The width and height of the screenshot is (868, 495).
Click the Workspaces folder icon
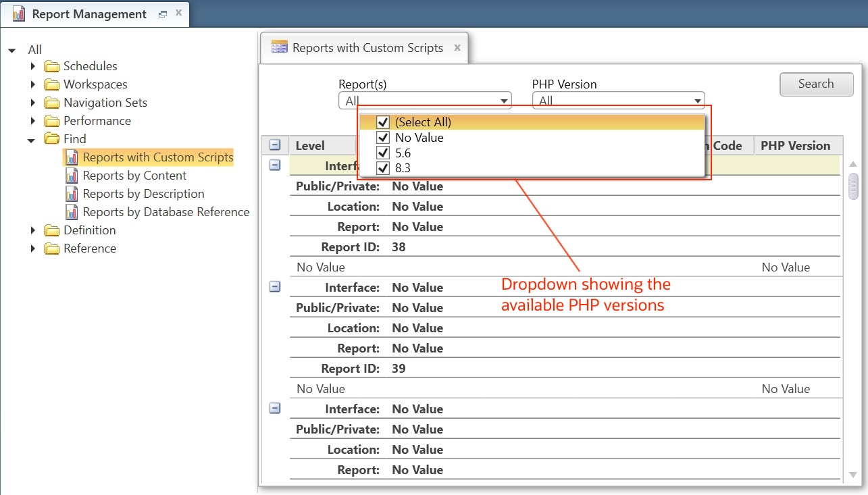(x=52, y=84)
